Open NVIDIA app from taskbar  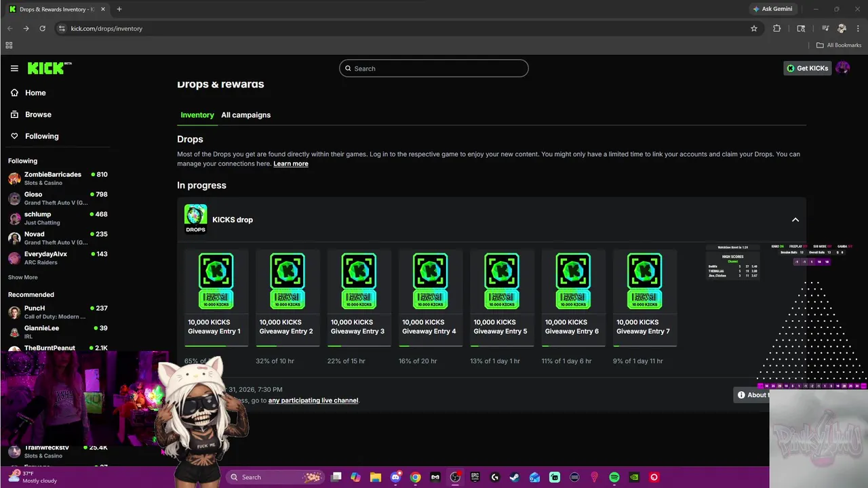pyautogui.click(x=634, y=477)
